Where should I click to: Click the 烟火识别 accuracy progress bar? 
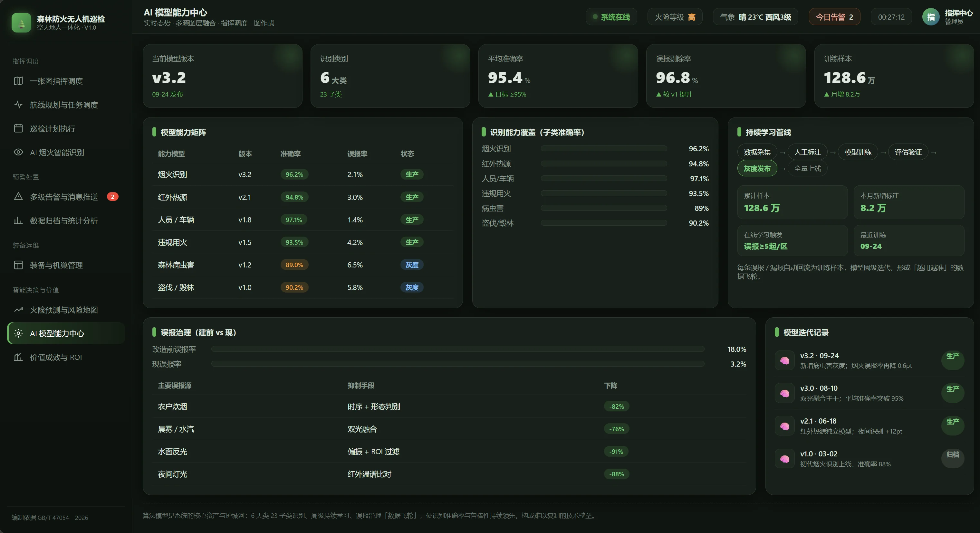[x=604, y=149]
